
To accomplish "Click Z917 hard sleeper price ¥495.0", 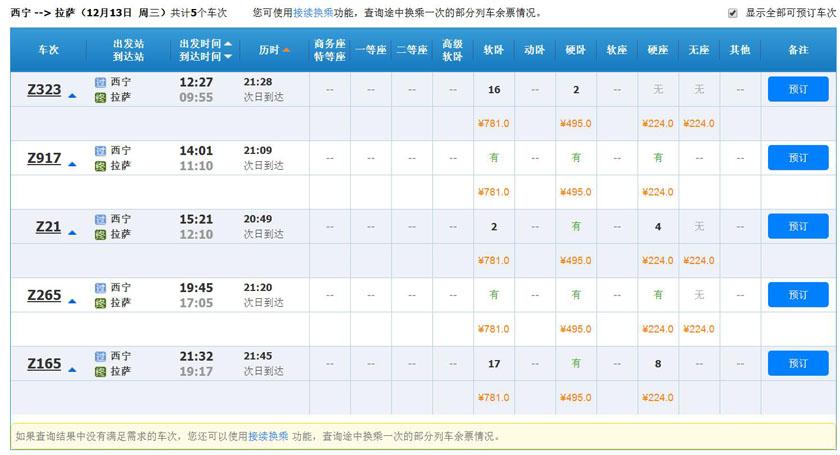I will [575, 192].
